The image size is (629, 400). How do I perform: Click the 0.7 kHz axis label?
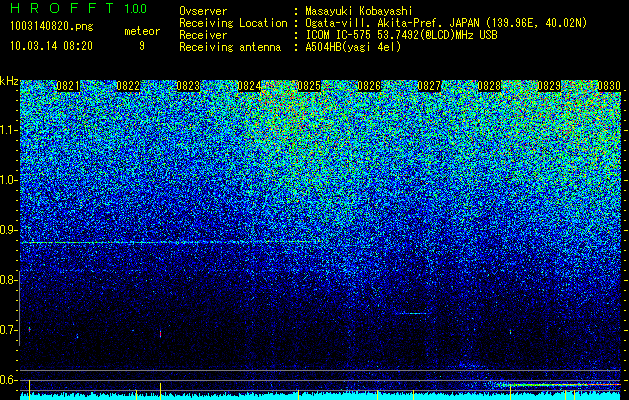pyautogui.click(x=8, y=330)
